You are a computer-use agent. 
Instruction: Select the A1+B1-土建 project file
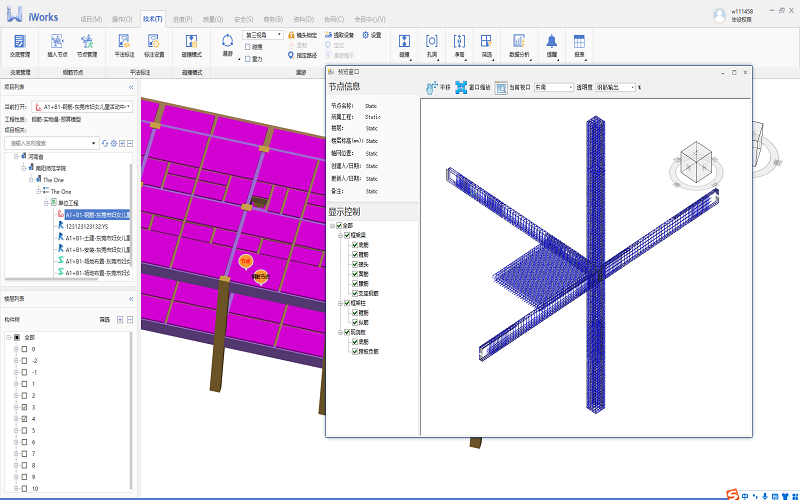click(97, 238)
